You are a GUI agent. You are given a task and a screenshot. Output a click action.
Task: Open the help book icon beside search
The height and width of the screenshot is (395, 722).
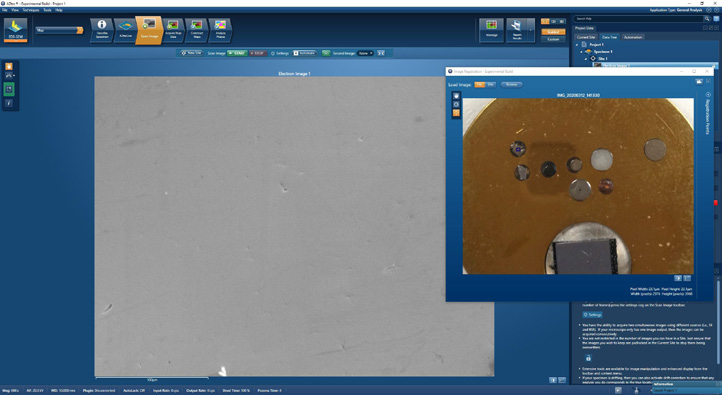pyautogui.click(x=716, y=18)
